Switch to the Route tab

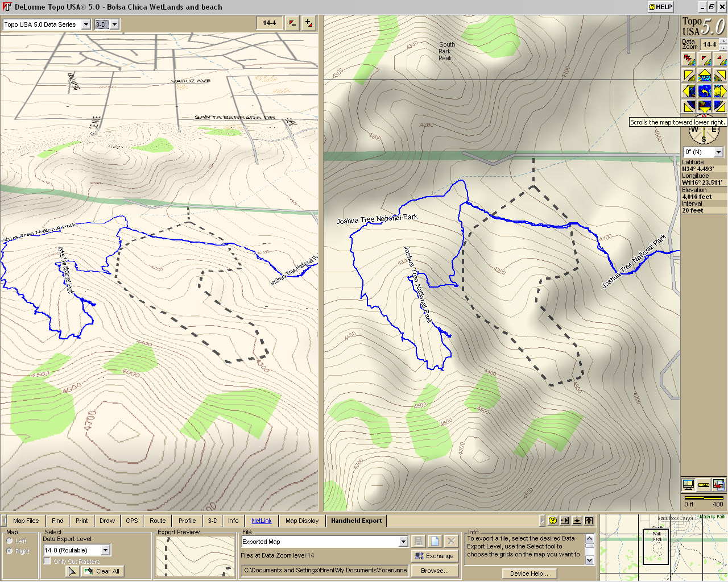pos(158,521)
